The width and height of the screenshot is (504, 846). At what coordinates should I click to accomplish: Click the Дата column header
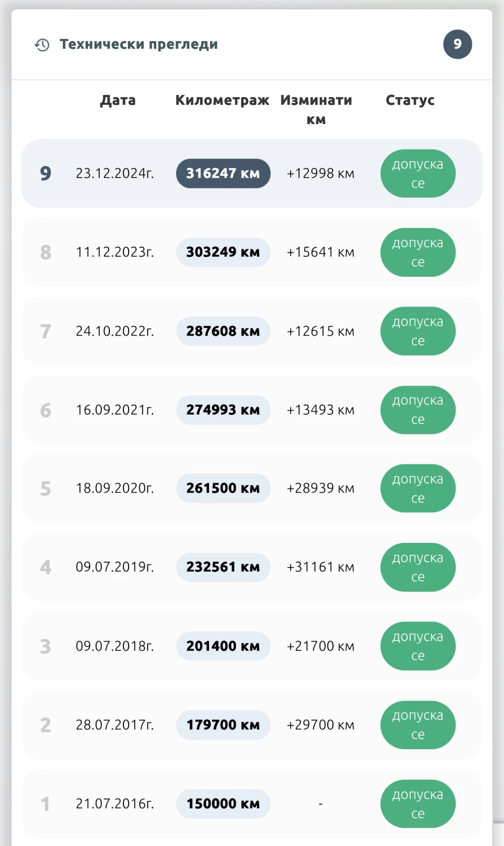[118, 100]
